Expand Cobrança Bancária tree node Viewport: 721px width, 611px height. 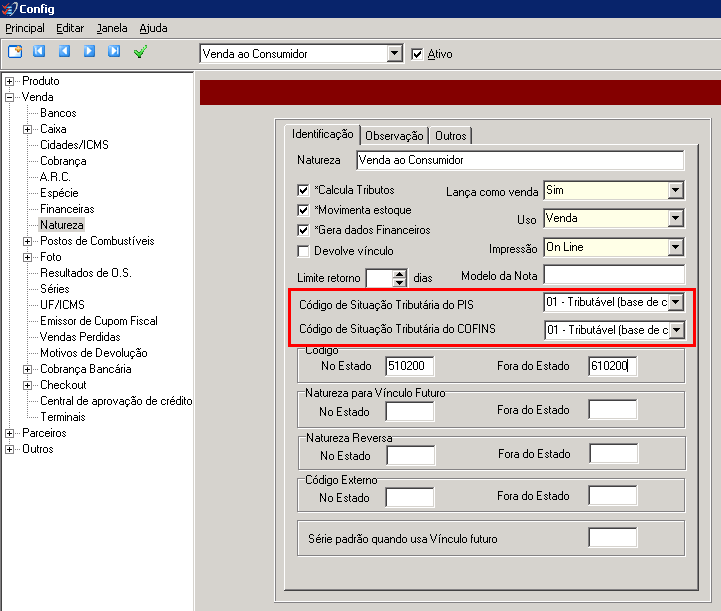pos(27,369)
